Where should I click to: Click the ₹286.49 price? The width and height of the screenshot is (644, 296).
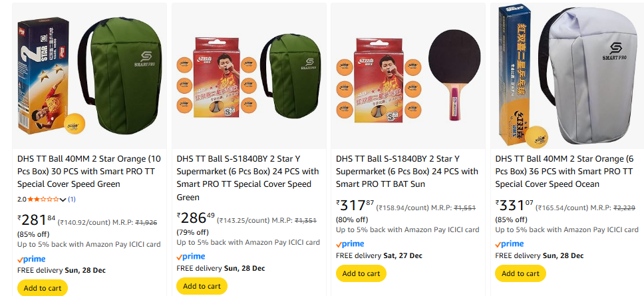196,218
